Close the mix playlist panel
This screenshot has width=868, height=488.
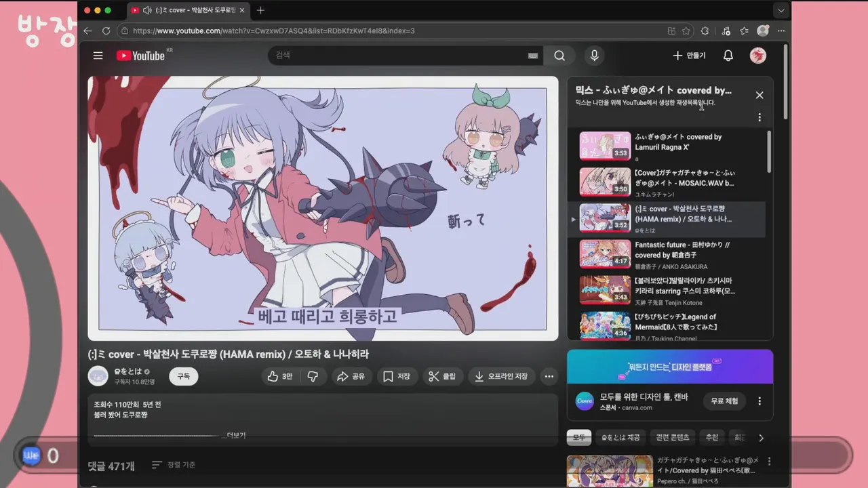(x=759, y=96)
